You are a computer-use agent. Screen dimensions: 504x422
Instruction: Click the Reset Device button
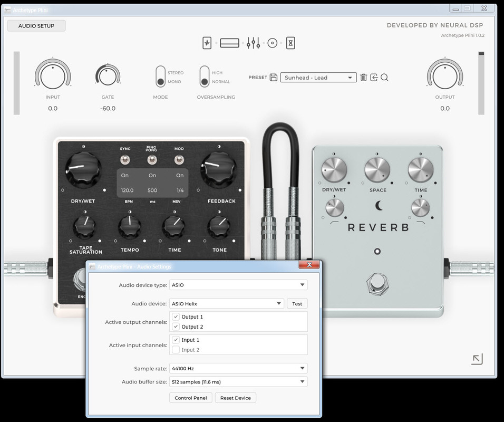click(x=236, y=398)
